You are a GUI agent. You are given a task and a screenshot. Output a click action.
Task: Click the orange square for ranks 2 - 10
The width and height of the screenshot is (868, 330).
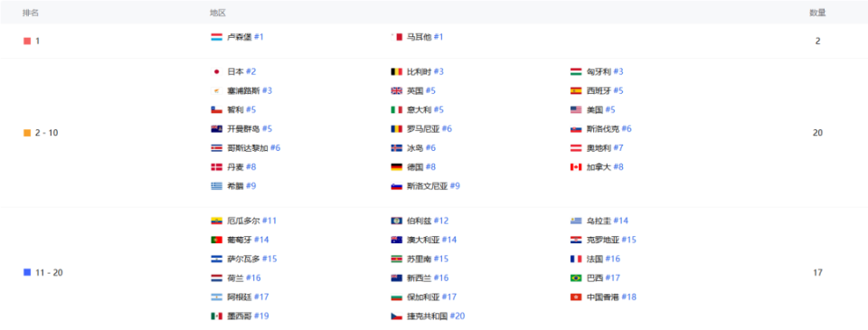(27, 133)
